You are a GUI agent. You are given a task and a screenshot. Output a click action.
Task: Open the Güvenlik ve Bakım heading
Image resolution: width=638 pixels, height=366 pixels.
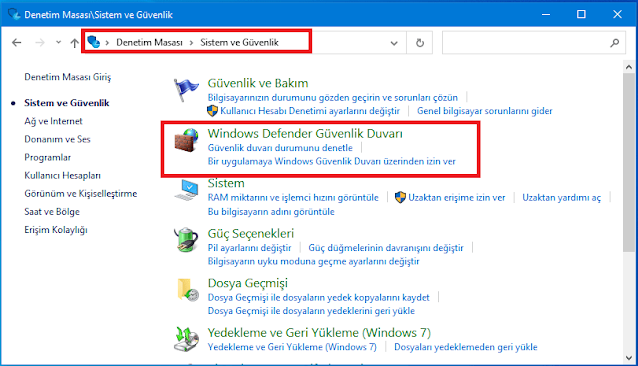point(258,83)
